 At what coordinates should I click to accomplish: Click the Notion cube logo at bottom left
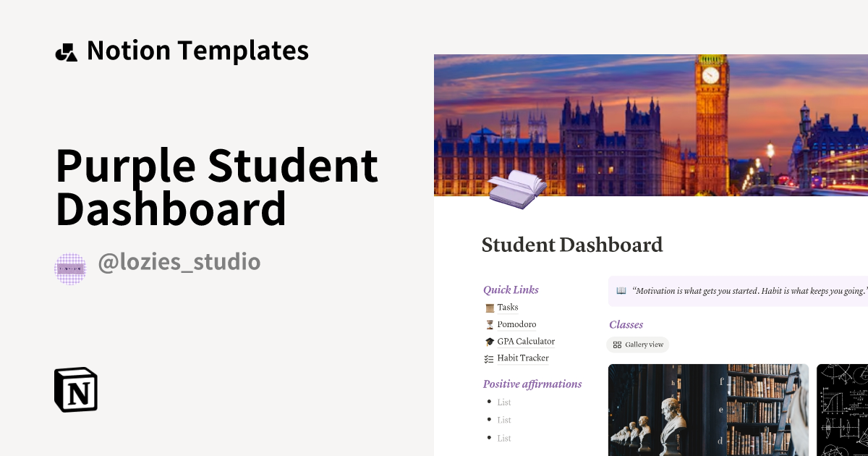pyautogui.click(x=75, y=390)
